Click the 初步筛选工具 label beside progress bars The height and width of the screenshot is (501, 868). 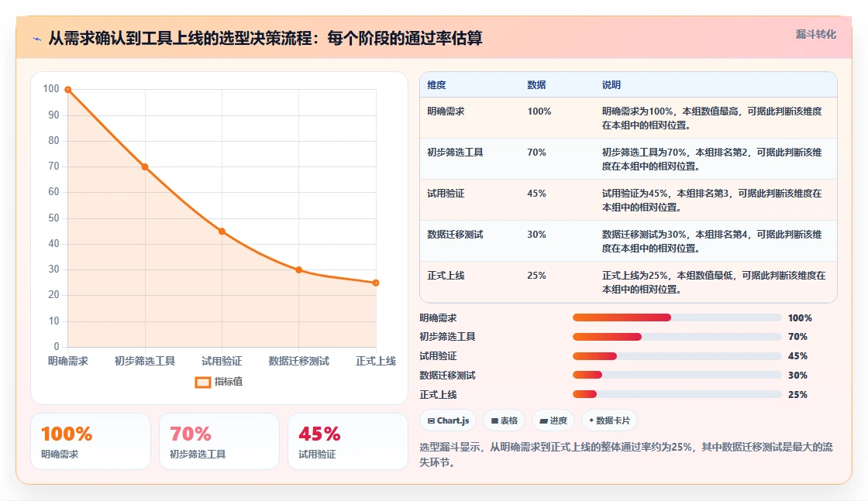click(447, 337)
